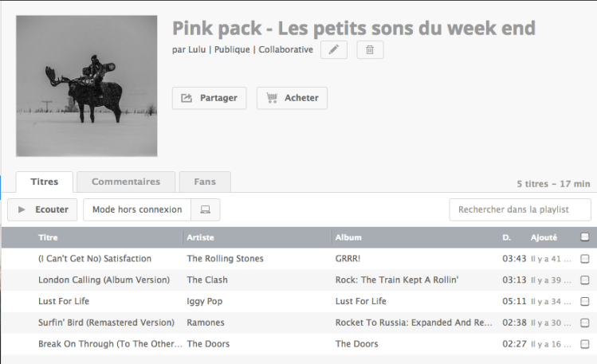Screen dimensions: 597x364
Task: Select the Titres tab
Action: click(x=45, y=182)
